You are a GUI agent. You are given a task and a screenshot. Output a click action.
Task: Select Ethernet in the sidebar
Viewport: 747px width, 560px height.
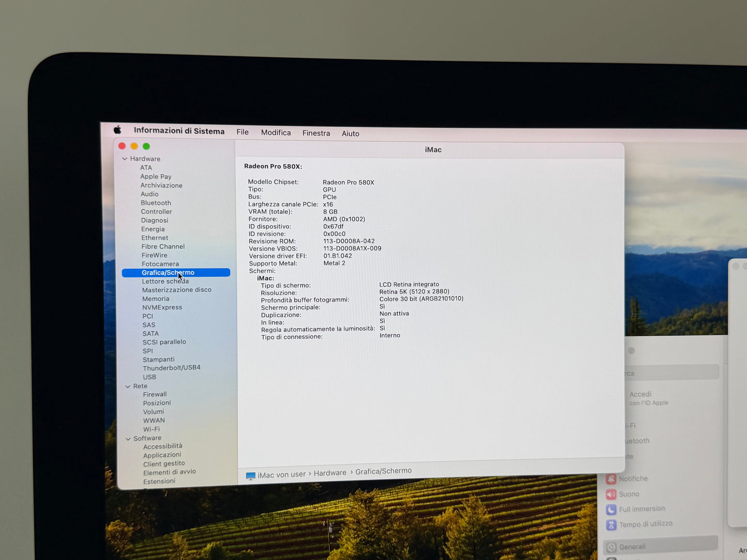coord(155,238)
